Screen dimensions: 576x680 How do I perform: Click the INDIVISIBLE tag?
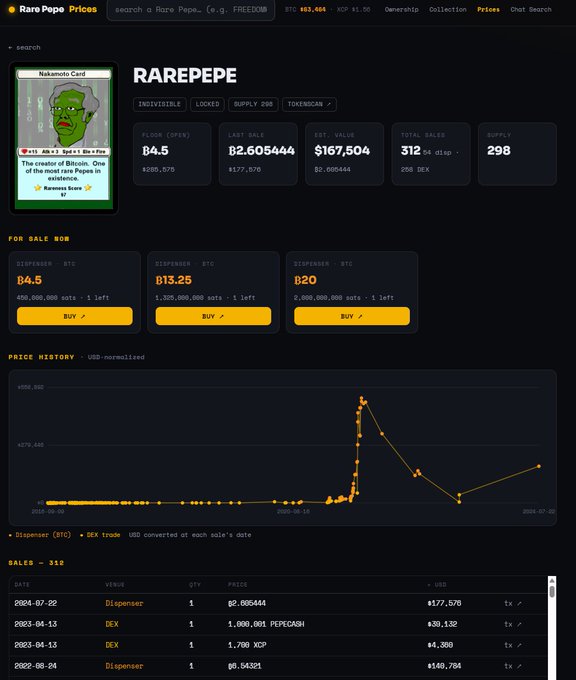click(159, 104)
